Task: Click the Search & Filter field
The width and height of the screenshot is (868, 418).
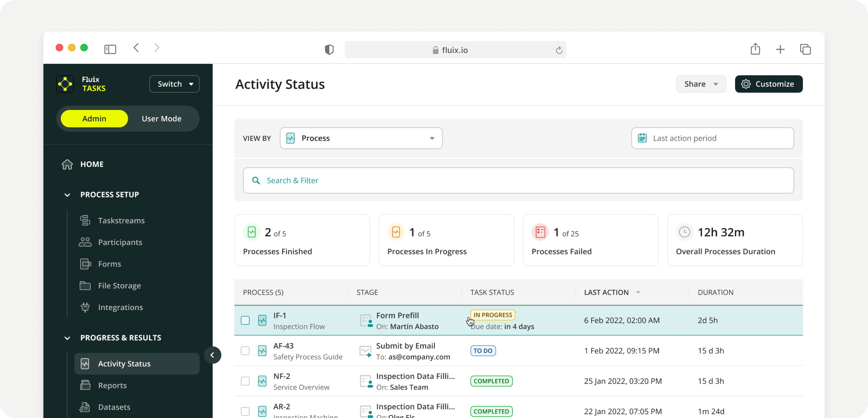Action: click(518, 181)
